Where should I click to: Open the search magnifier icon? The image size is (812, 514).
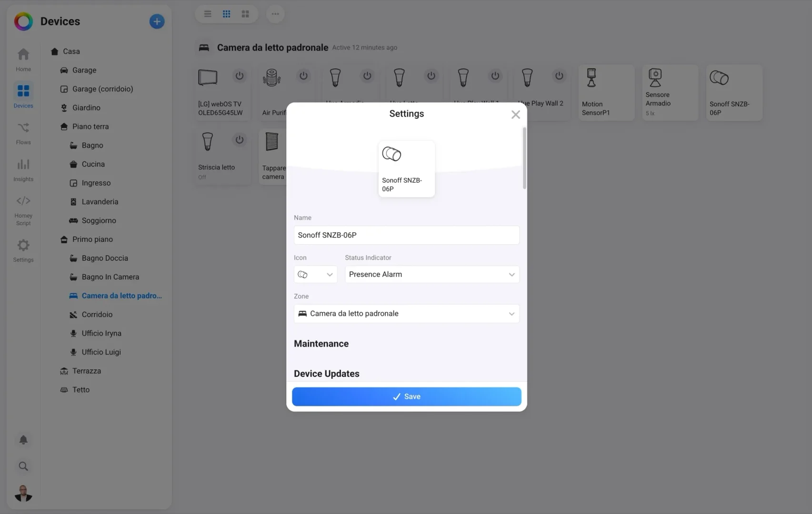pyautogui.click(x=23, y=466)
